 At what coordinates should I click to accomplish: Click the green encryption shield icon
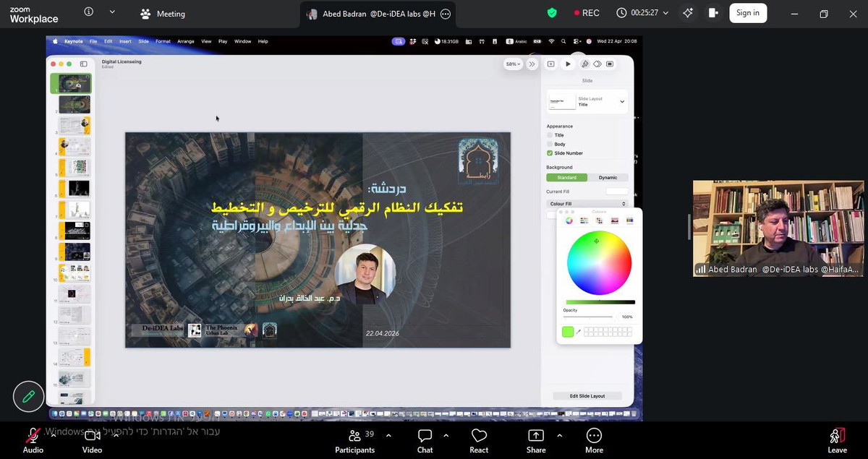pyautogui.click(x=552, y=13)
